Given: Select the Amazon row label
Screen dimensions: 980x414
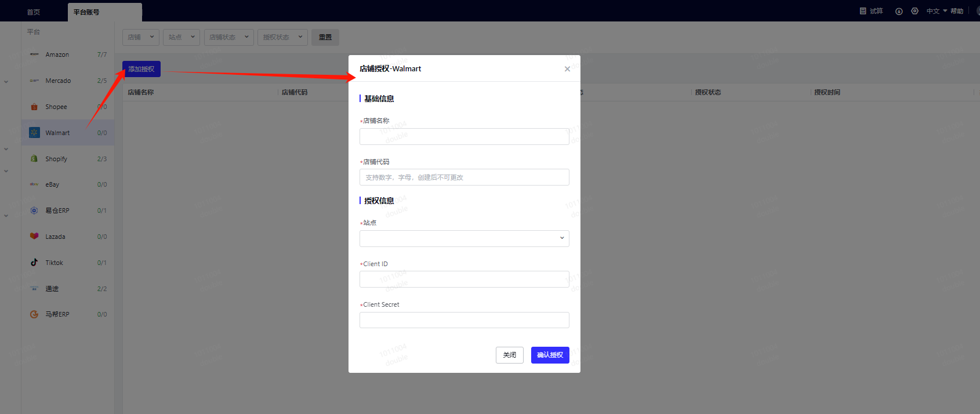Looking at the screenshot, I should (57, 55).
